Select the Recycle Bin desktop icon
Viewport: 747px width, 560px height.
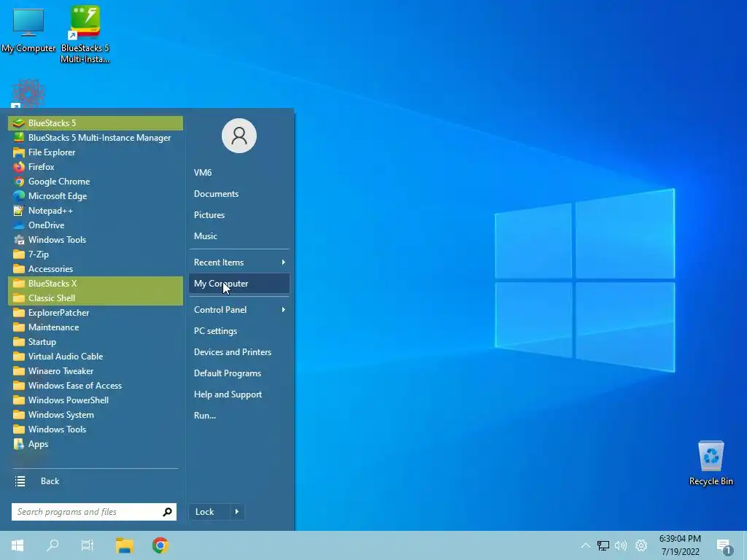click(x=711, y=462)
